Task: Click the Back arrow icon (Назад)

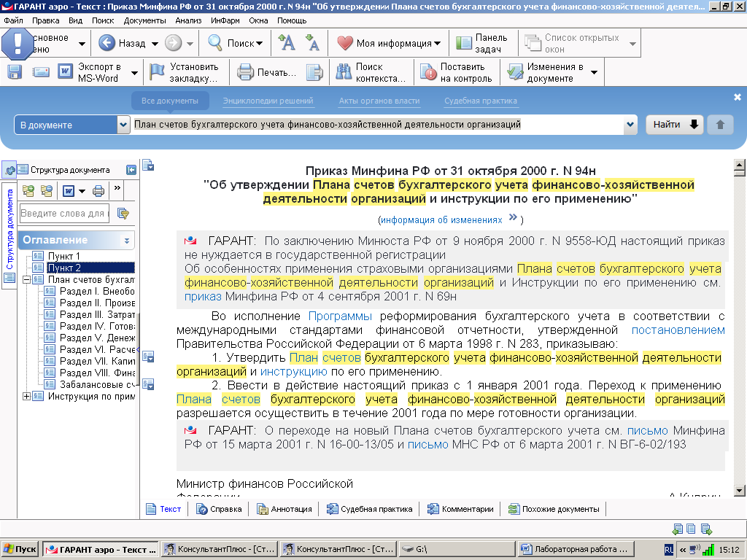Action: tap(107, 43)
